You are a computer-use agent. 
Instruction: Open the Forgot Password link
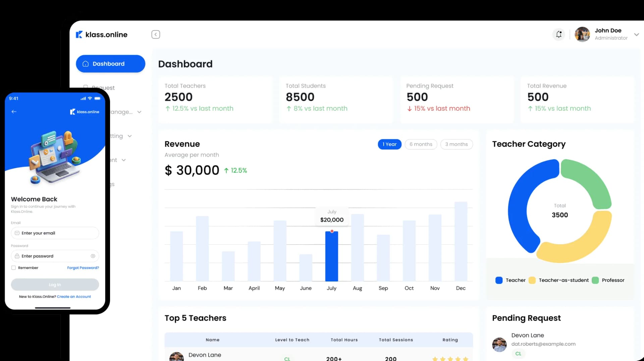click(x=83, y=268)
